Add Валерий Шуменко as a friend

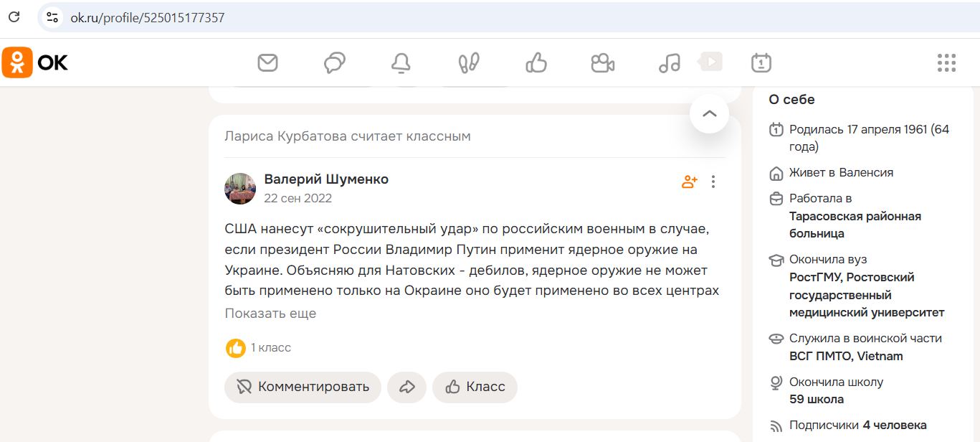(689, 182)
